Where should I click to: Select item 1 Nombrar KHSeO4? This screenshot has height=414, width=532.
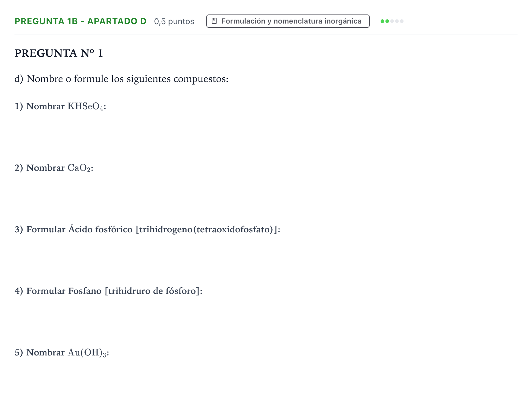click(x=60, y=107)
